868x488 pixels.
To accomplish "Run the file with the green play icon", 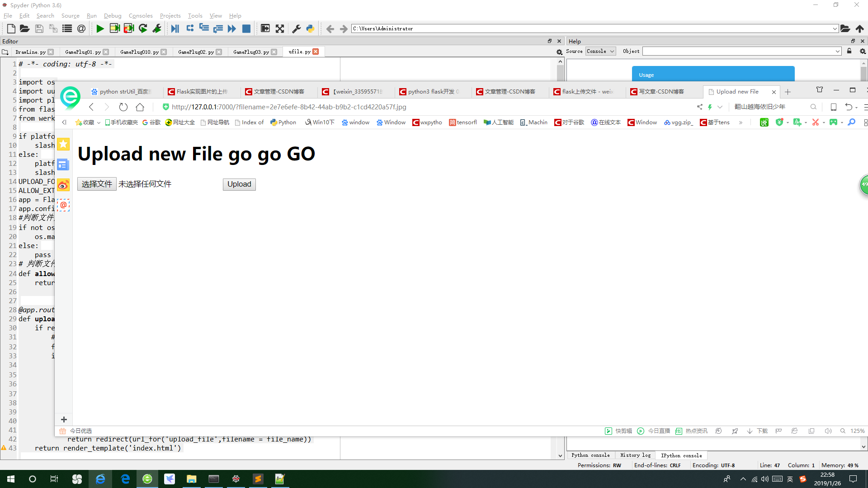I will (x=100, y=28).
